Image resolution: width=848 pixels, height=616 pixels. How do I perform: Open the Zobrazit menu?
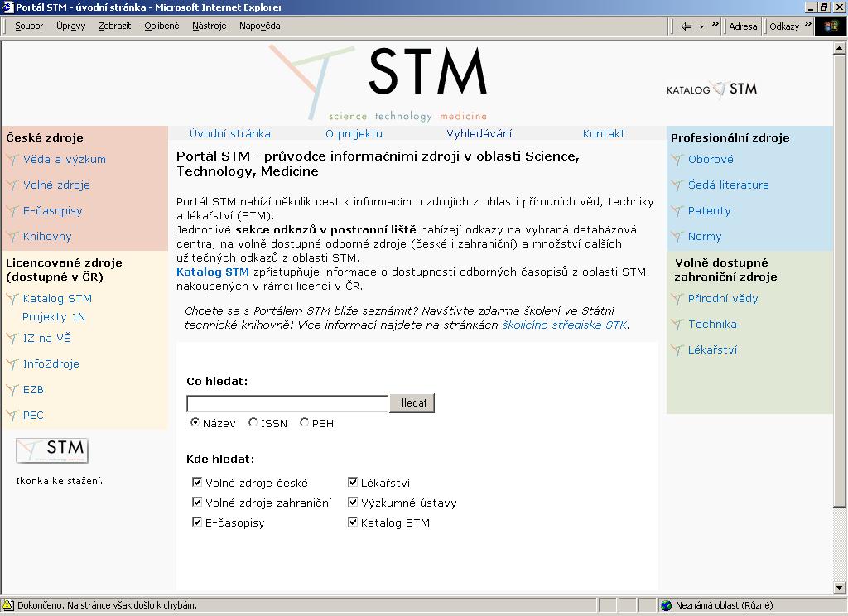(x=114, y=26)
